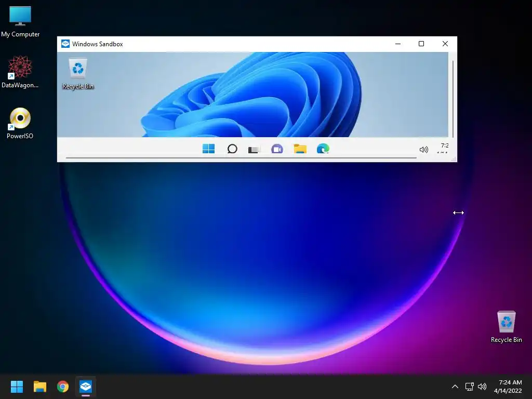The image size is (532, 399).
Task: Maximize the Windows Sandbox window
Action: pos(421,44)
